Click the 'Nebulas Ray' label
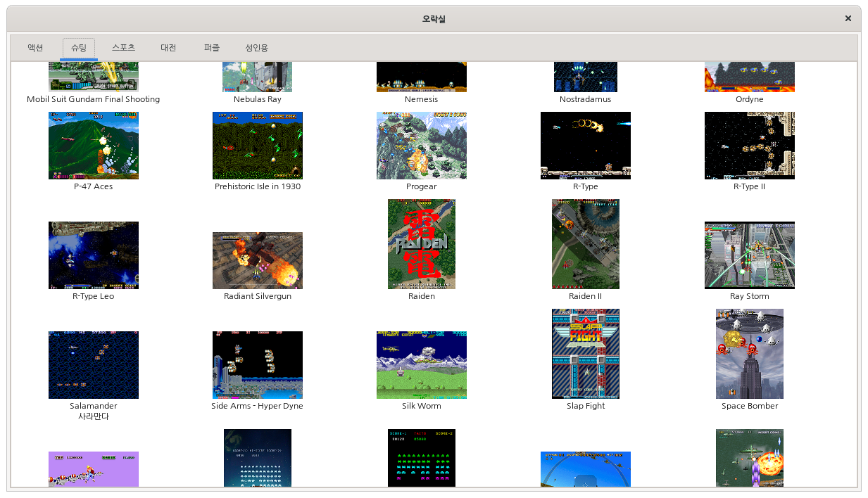 258,99
